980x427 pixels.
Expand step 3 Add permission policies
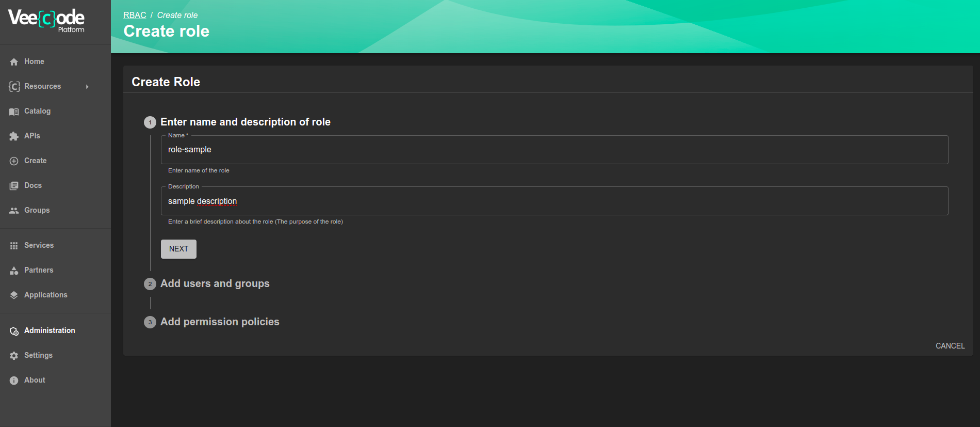click(219, 322)
